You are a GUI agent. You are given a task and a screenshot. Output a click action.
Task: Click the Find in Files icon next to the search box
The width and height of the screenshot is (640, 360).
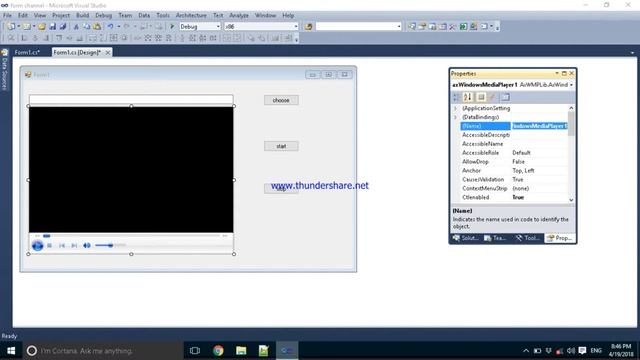309,27
